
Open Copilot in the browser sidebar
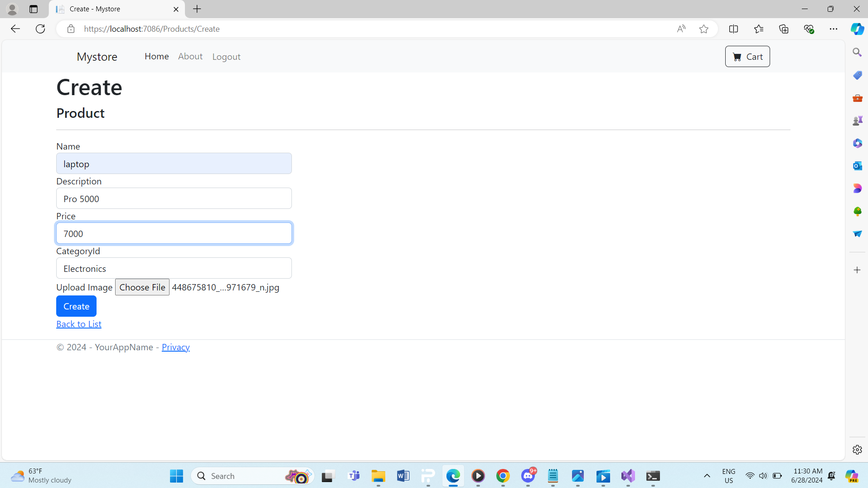[x=857, y=29]
